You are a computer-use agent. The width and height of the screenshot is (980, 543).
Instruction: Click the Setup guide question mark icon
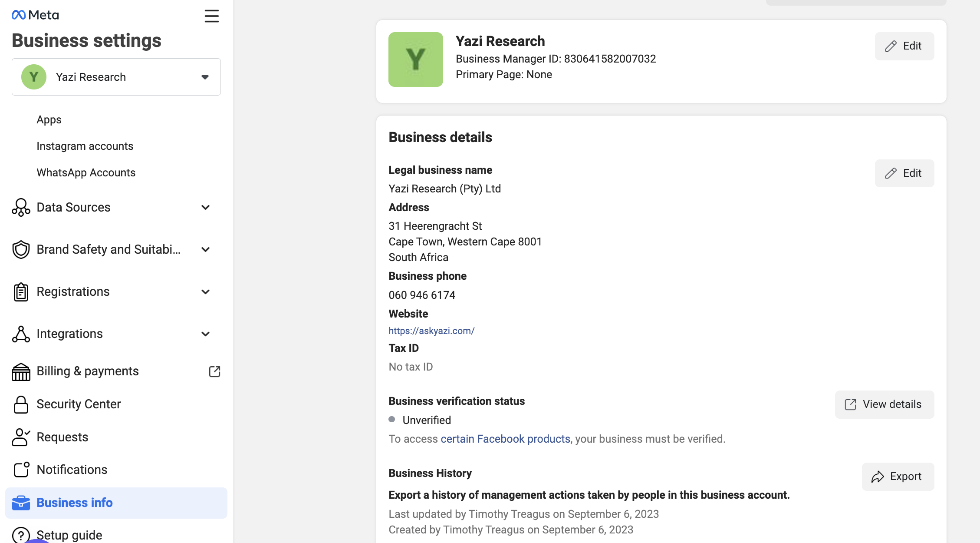tap(21, 535)
